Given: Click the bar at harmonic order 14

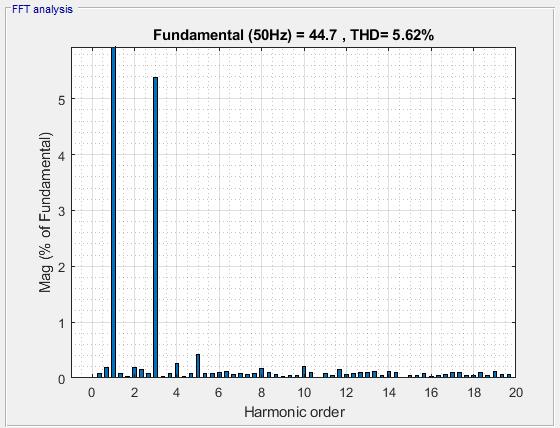Looking at the screenshot, I should point(389,374).
